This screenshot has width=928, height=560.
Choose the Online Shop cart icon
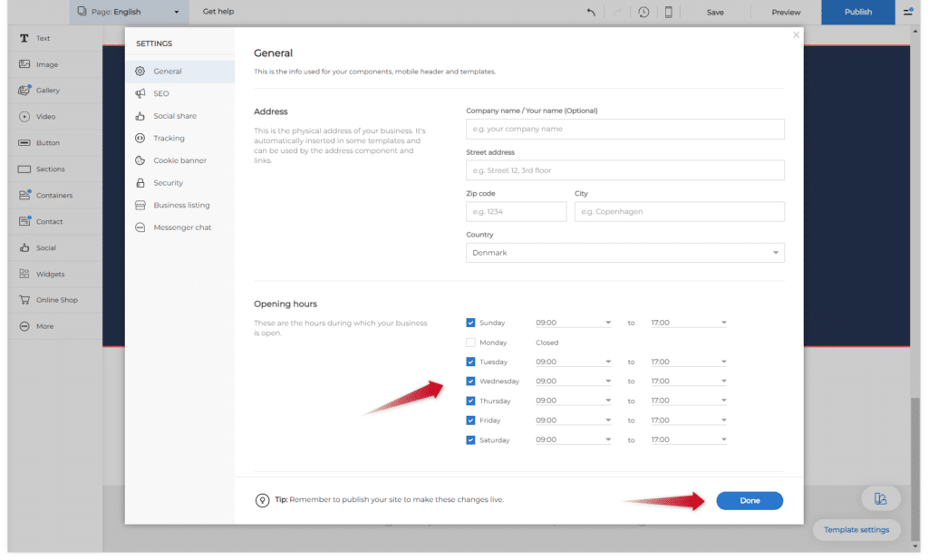pyautogui.click(x=25, y=300)
